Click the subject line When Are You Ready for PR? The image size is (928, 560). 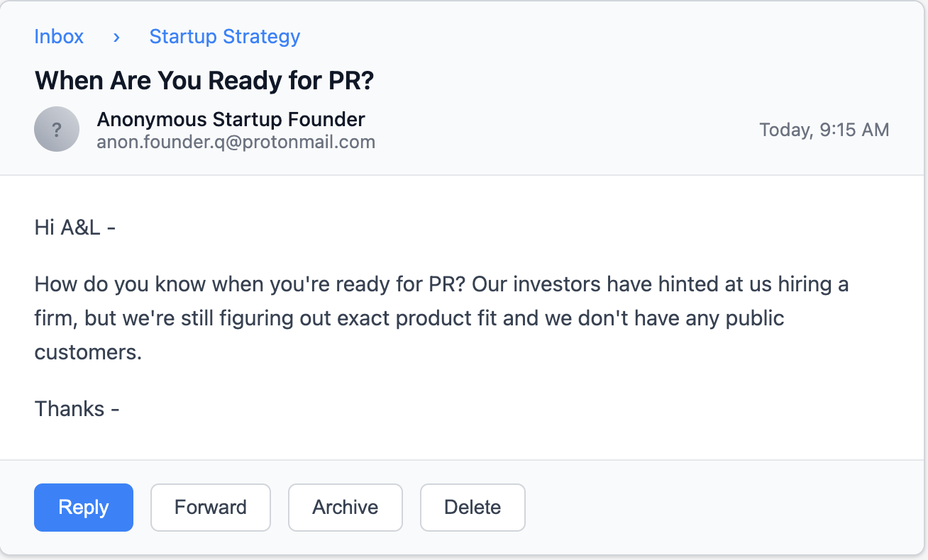[x=204, y=81]
